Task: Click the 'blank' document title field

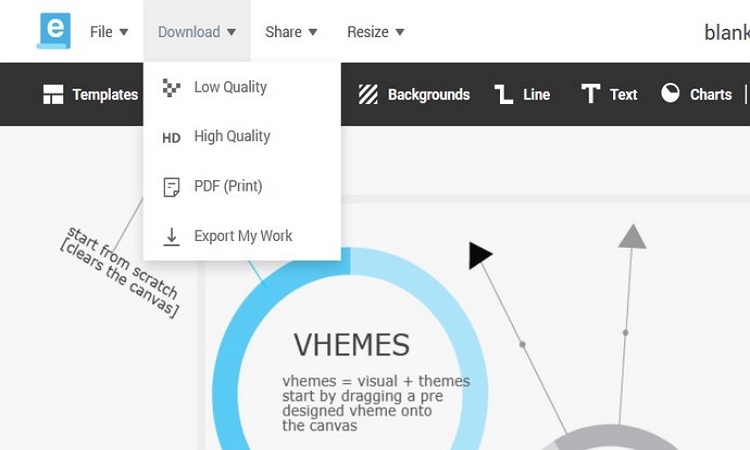Action: pos(727,32)
